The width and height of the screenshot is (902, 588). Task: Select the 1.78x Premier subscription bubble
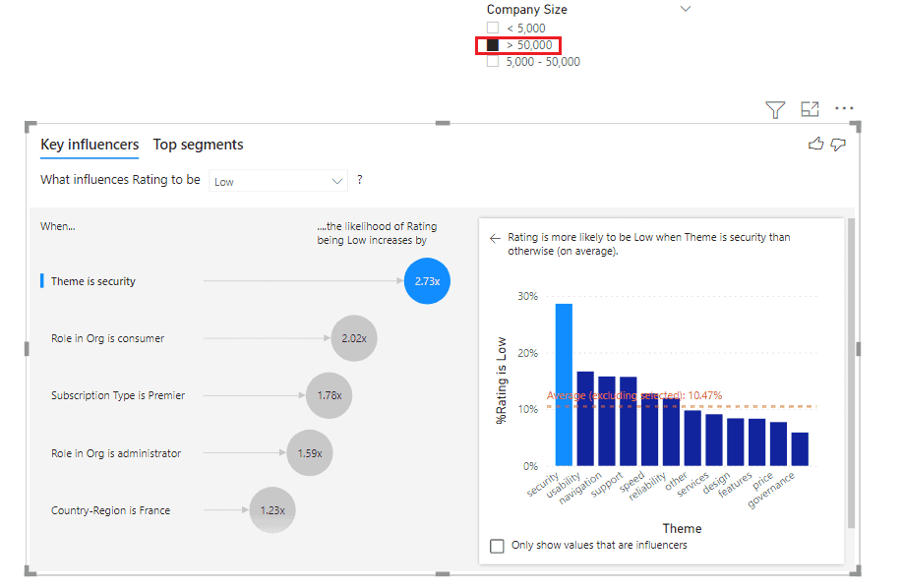tap(330, 395)
